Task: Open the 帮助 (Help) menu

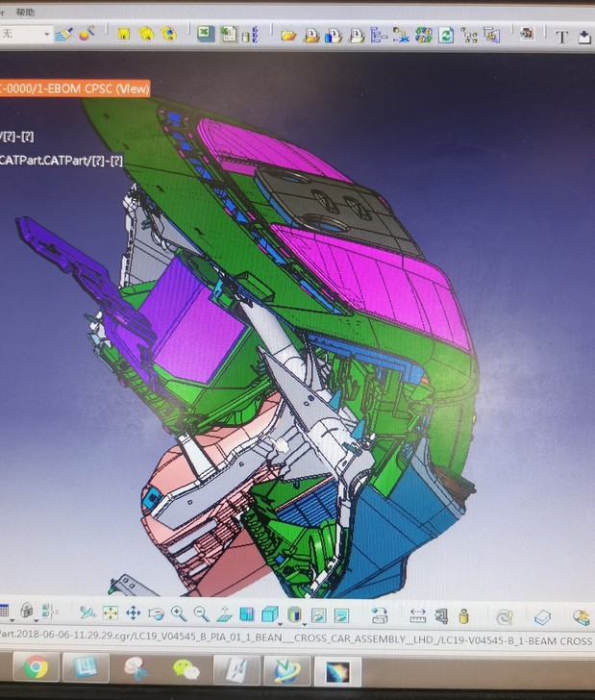Action: [x=24, y=13]
